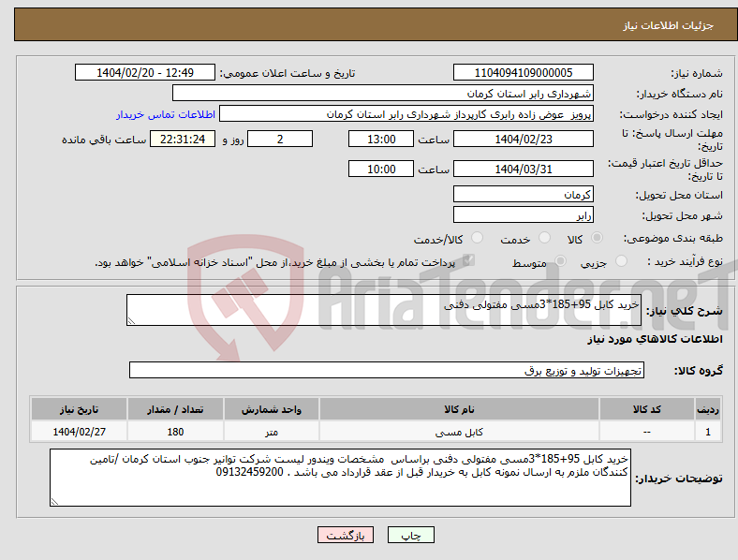The image size is (738, 560).
Task: Click the واحد شمارش column header
Action: click(272, 409)
